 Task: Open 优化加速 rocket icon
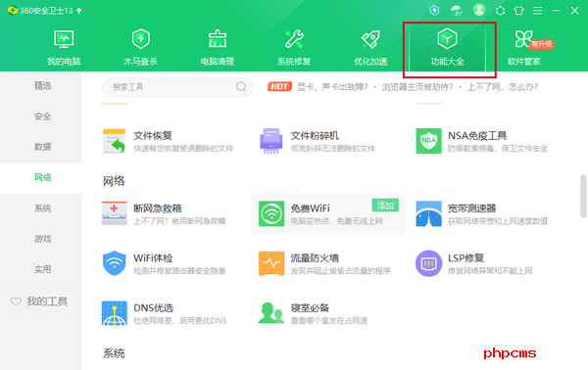(370, 39)
